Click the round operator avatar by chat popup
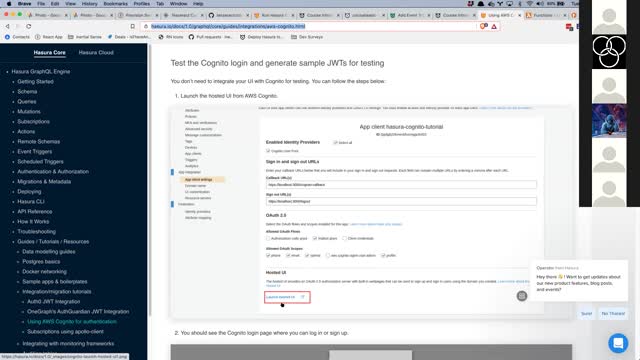 coord(522,296)
